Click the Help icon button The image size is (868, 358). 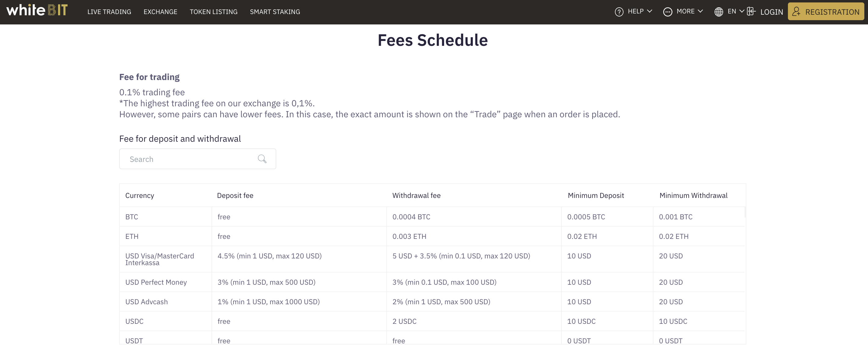tap(619, 12)
